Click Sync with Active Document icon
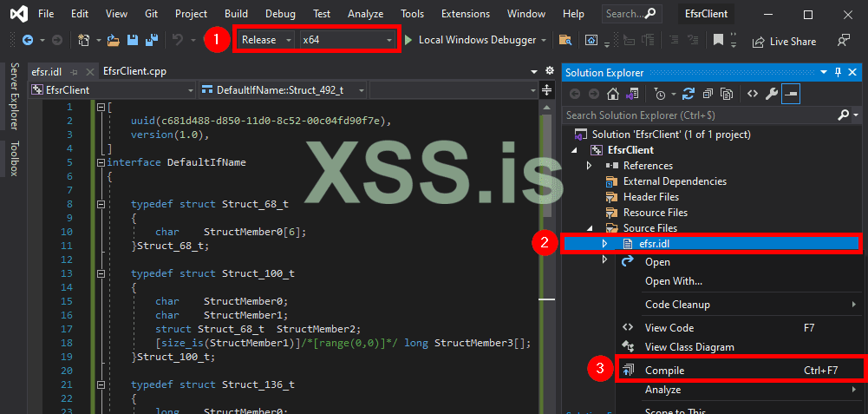 [689, 95]
